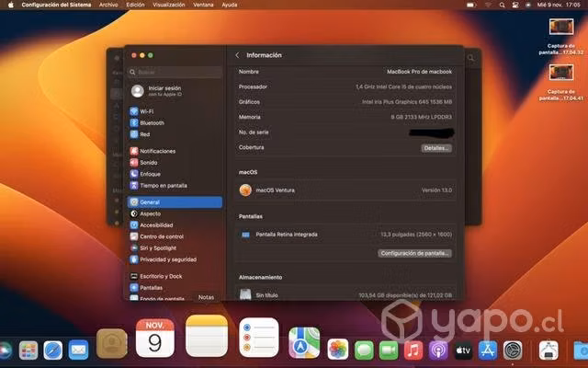The image size is (588, 368).
Task: Click Pantalla Retina integrada row
Action: point(345,235)
